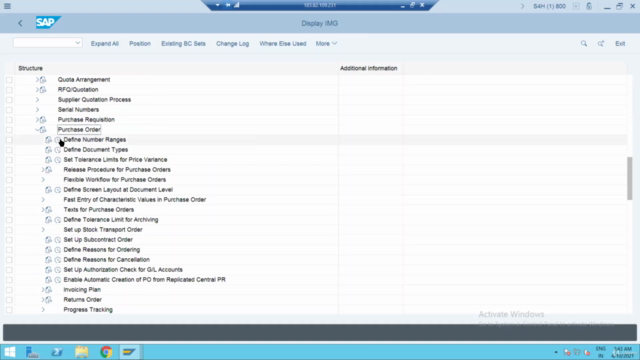Open documentation icon for Set Tolerance Limits
This screenshot has width=640, height=360.
[48, 160]
